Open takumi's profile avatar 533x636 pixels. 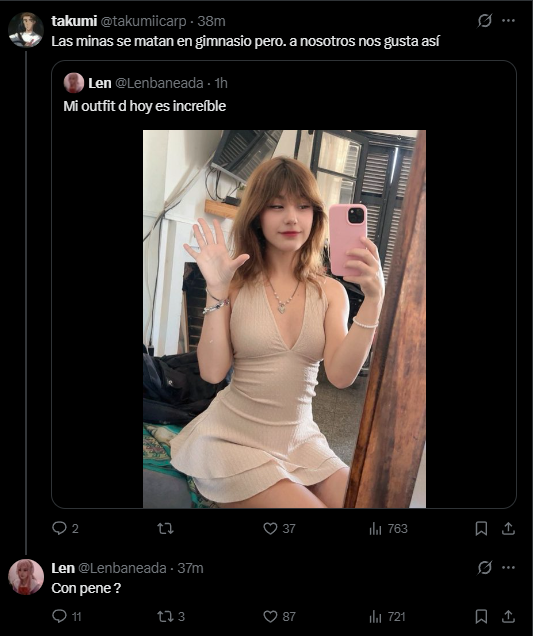(26, 30)
